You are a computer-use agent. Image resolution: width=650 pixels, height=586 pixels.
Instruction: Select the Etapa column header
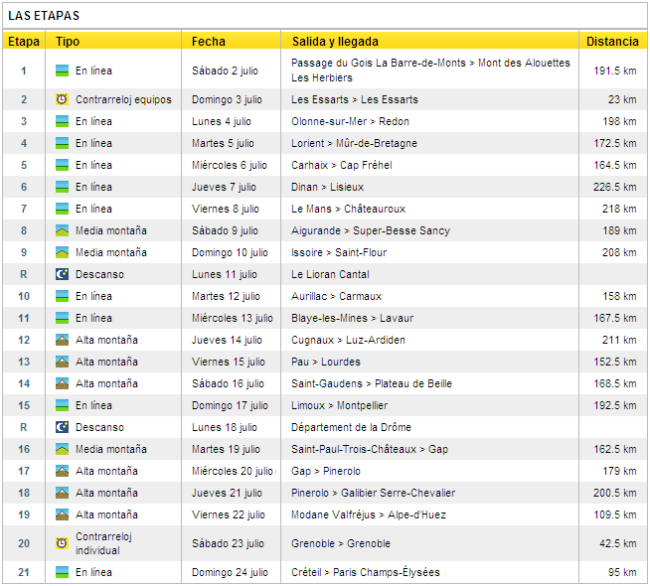pyautogui.click(x=22, y=42)
